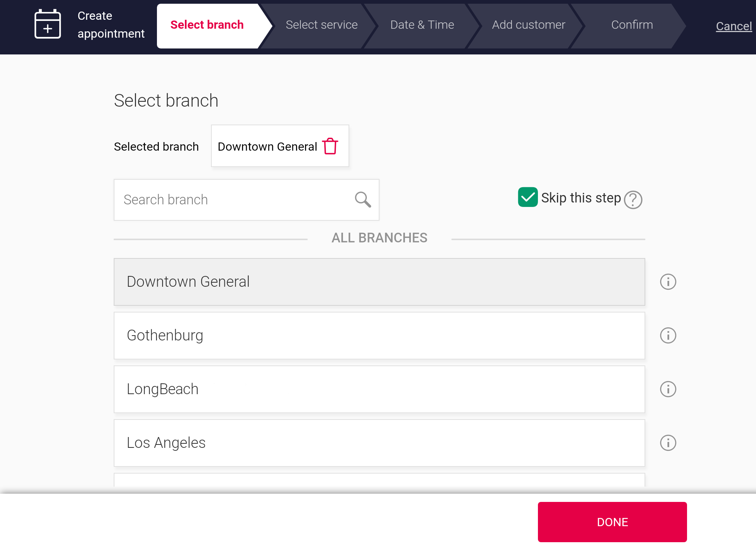
Task: Click the Selected branch label
Action: [x=156, y=147]
